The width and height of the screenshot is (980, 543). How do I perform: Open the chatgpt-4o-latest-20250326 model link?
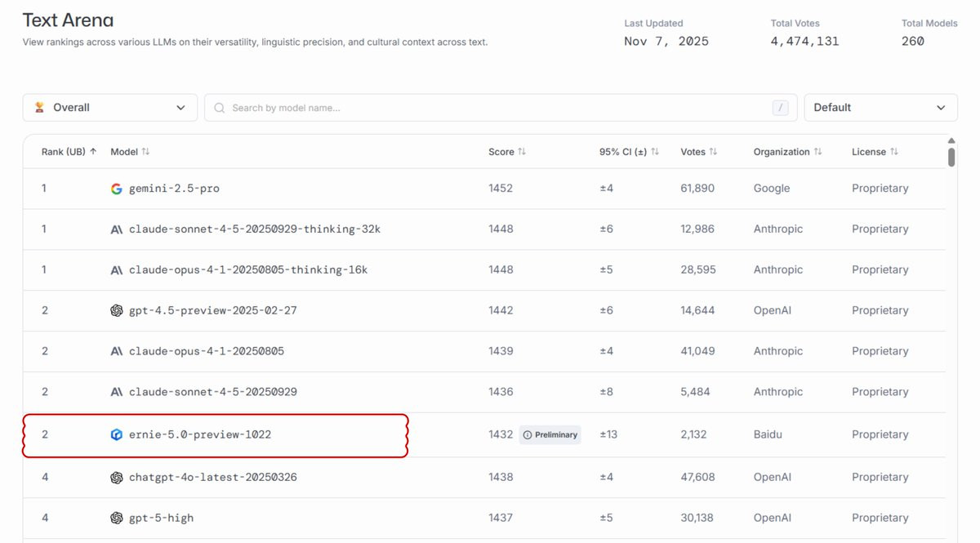[213, 478]
